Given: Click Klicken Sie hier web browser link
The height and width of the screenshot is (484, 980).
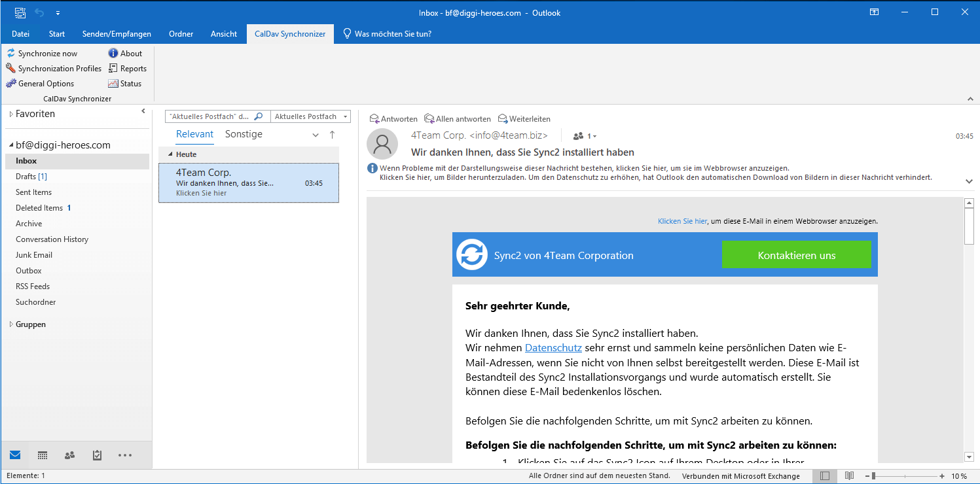Looking at the screenshot, I should pos(682,221).
